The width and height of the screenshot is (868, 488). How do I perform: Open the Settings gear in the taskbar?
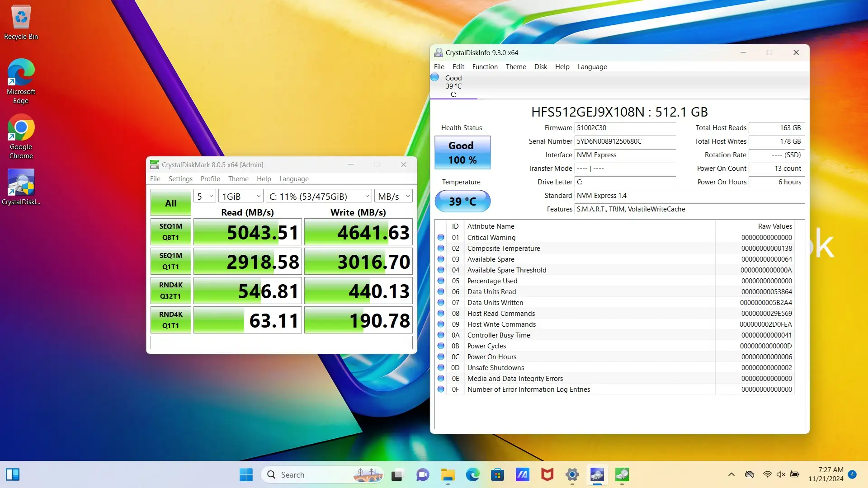(572, 474)
